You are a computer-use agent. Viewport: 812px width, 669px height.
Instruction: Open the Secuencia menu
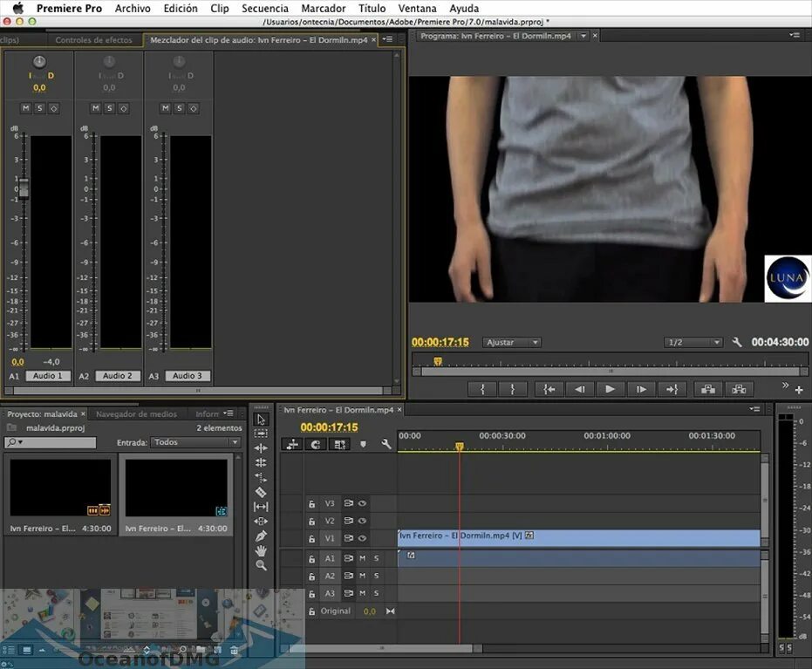pyautogui.click(x=264, y=8)
